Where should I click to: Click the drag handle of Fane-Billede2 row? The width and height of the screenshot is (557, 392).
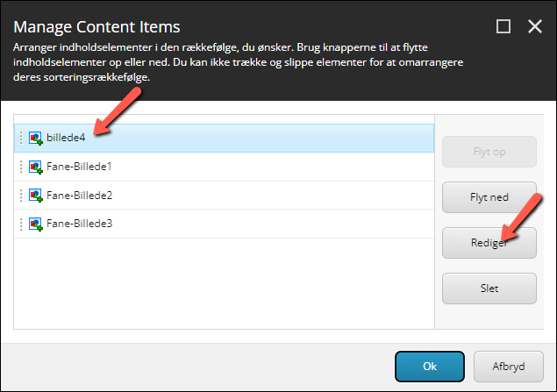[21, 196]
